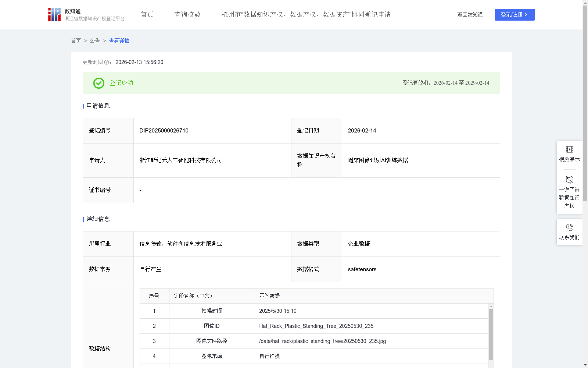Click the help icon beside 更新时间
Screen dimensions: 588x368
[x=107, y=63]
